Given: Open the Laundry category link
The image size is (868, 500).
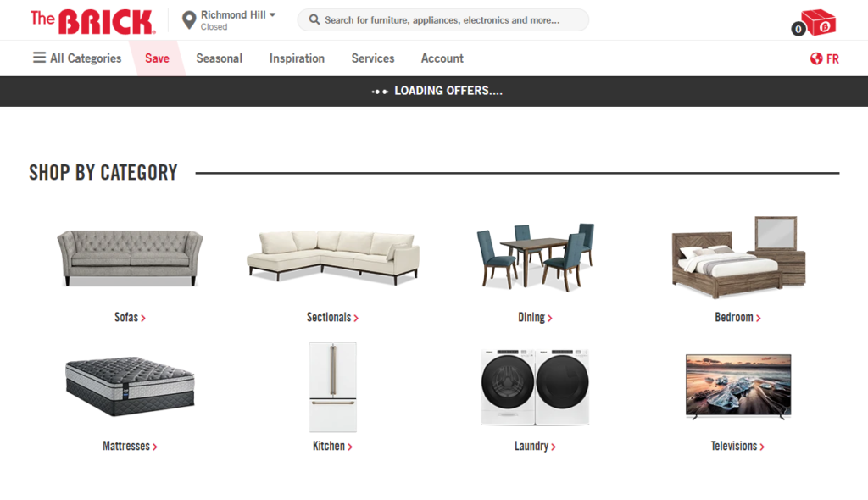Looking at the screenshot, I should pos(536,446).
